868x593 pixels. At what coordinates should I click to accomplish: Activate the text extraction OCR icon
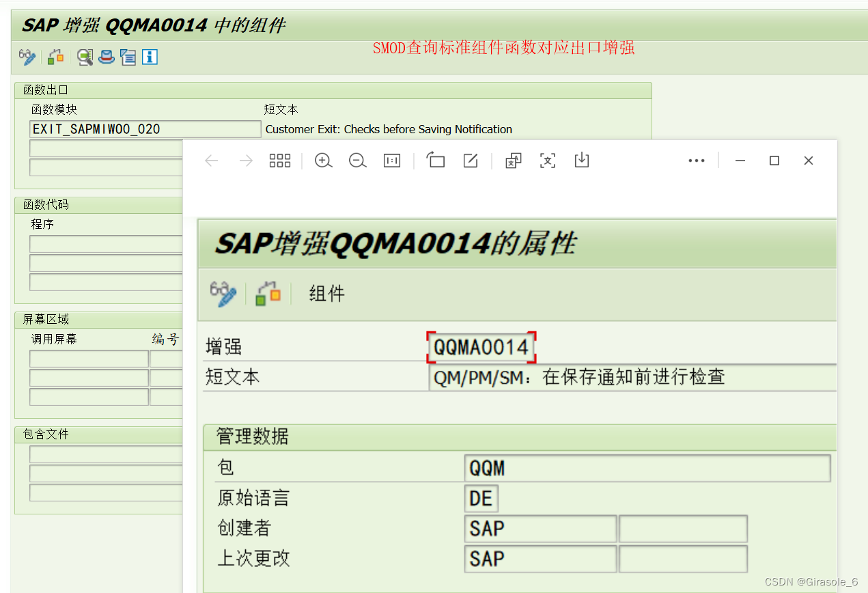[547, 161]
